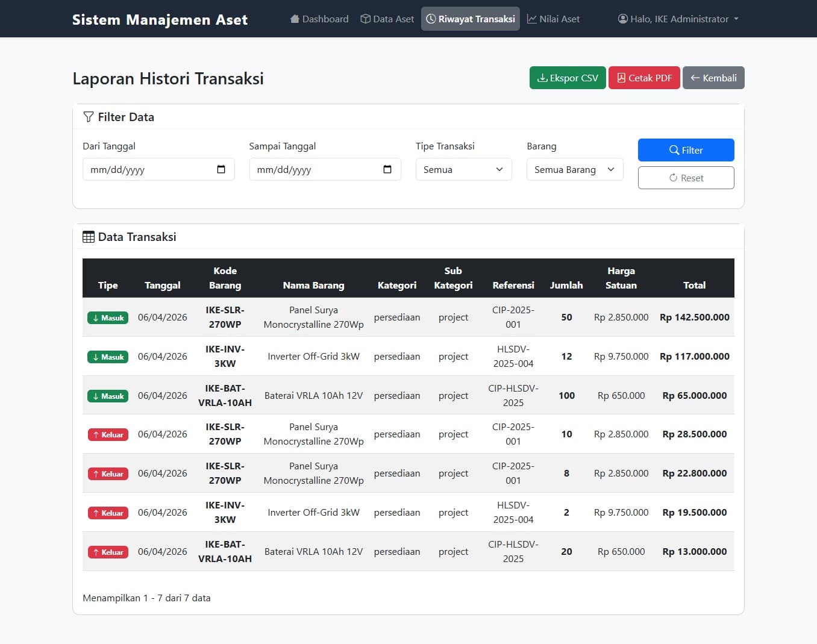The image size is (817, 644).
Task: Click Keluar badge for Rp 28.500.000 row
Action: [x=108, y=434]
